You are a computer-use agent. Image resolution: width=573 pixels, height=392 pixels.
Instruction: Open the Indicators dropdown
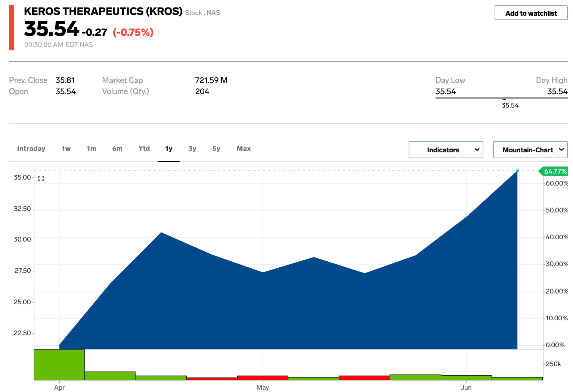(446, 150)
